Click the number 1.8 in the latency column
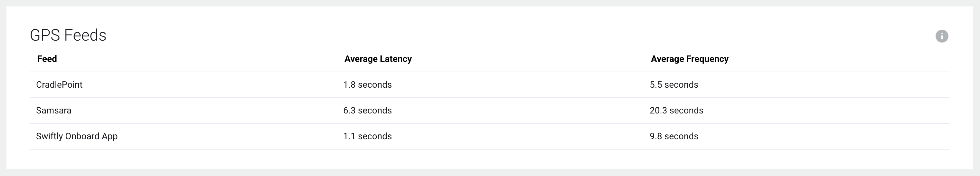Viewport: 980px width, 176px height. click(x=349, y=84)
